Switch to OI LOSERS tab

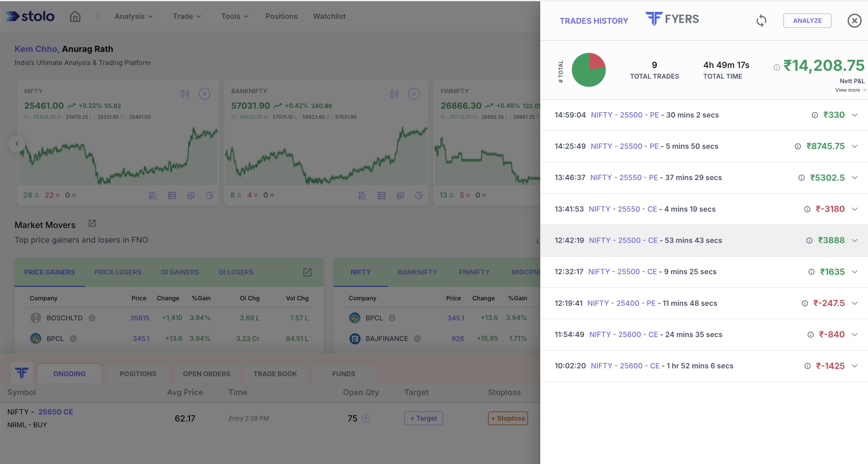[236, 272]
